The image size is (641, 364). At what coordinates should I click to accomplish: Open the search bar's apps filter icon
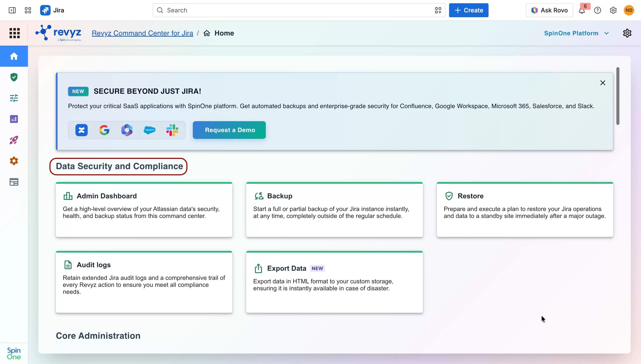click(x=438, y=10)
